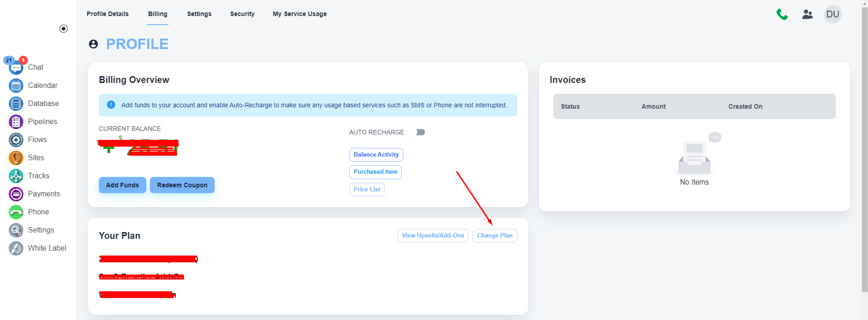Switch to the Profile Details tab
Screen dimensions: 868x320
point(108,14)
